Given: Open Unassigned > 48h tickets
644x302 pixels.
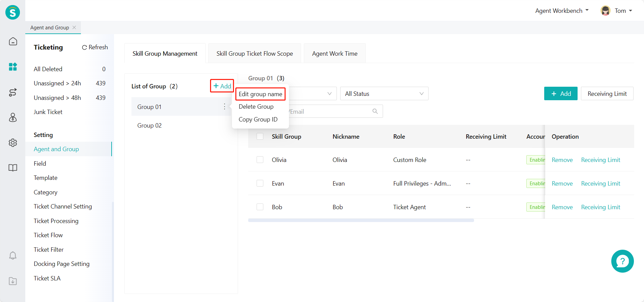Looking at the screenshot, I should 69,98.
